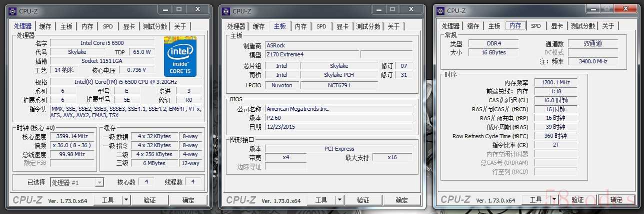Image resolution: width=644 pixels, height=214 pixels.
Task: Click the Intel Core i5 inside logo
Action: 180,56
